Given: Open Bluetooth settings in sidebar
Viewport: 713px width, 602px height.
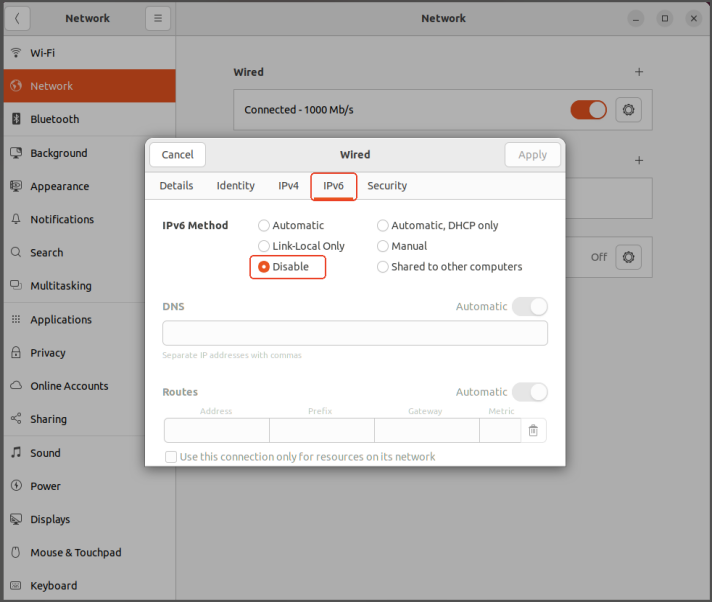Looking at the screenshot, I should click(54, 119).
